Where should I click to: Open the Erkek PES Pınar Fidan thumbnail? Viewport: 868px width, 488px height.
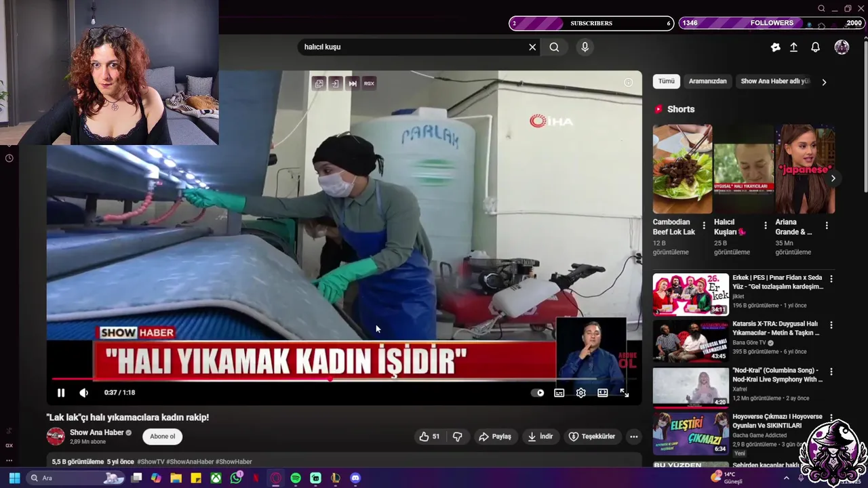(x=690, y=294)
